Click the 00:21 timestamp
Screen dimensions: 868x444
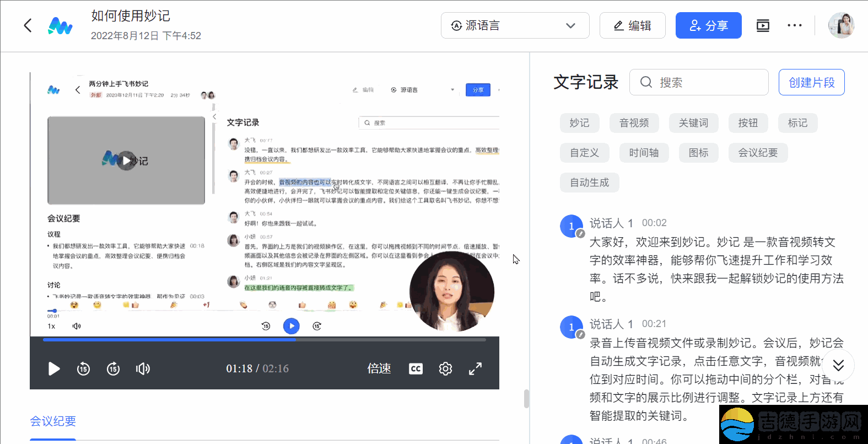pos(654,324)
